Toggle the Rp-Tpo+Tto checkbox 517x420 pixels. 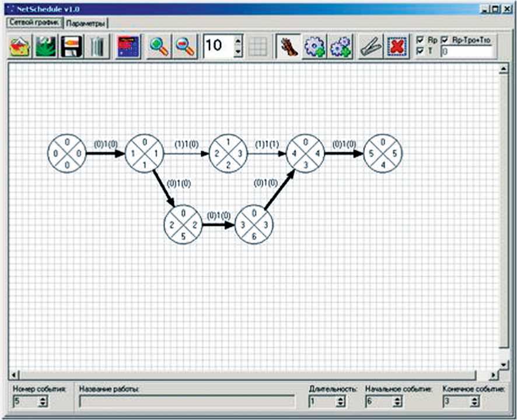(445, 40)
